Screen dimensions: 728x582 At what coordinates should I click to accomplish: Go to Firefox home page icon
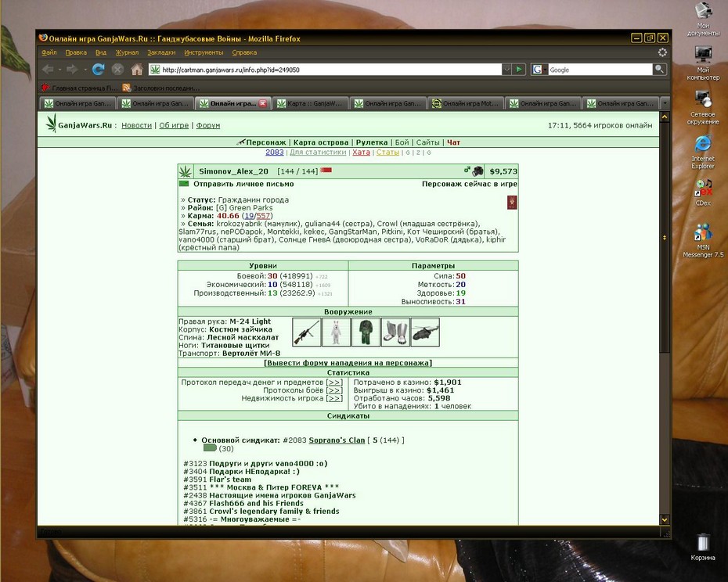point(136,70)
